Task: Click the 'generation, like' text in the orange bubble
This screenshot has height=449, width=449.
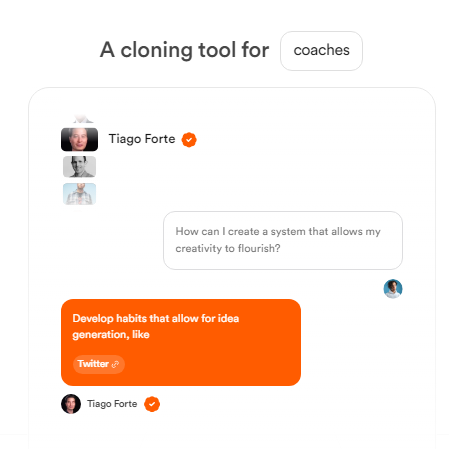Action: tap(111, 334)
